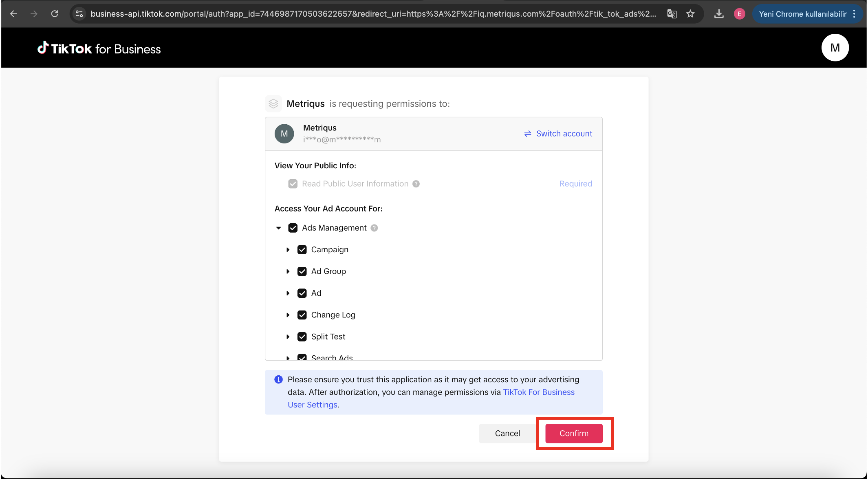Toggle the Change Log checkbox
Image resolution: width=868 pixels, height=480 pixels.
pos(302,315)
